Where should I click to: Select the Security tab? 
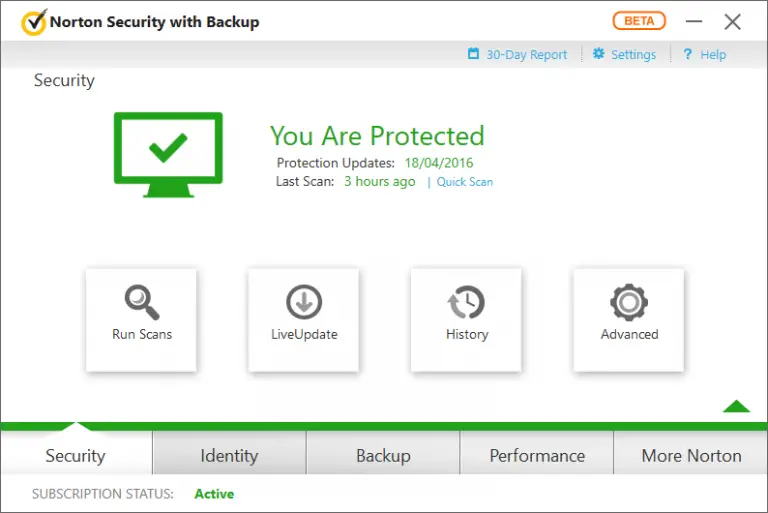coord(75,455)
